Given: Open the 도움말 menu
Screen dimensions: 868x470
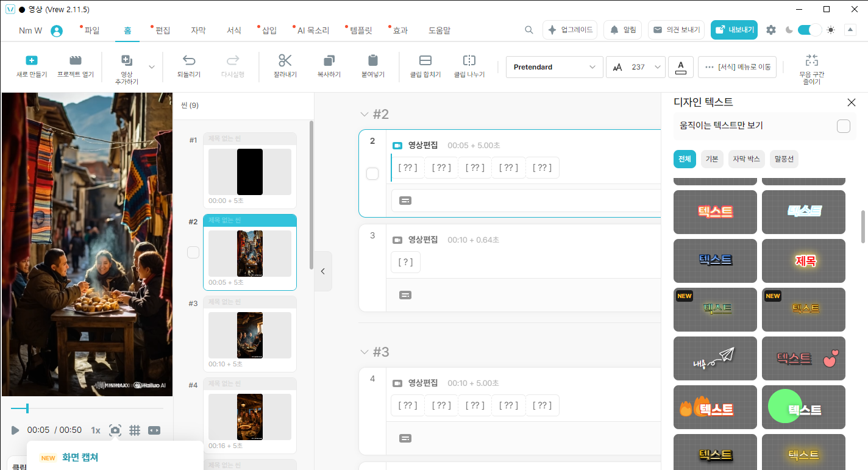Looking at the screenshot, I should 439,30.
